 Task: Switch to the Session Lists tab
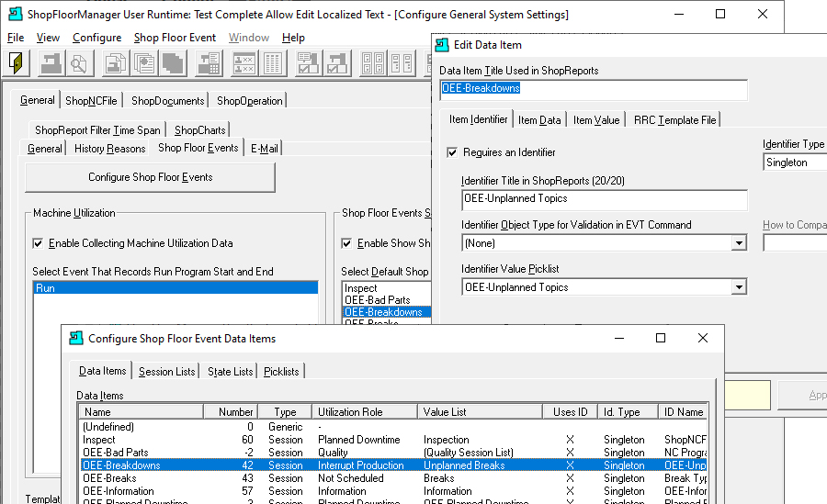(166, 372)
